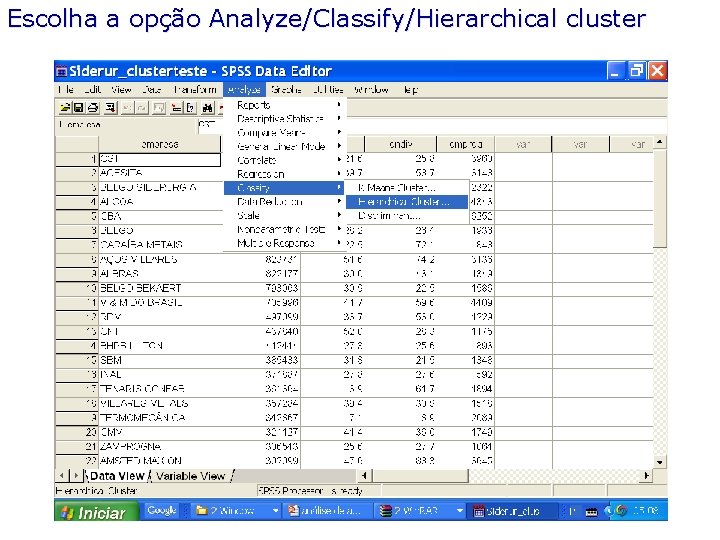Image resolution: width=720 pixels, height=540 pixels.
Task: Open the Help menu
Action: [x=411, y=90]
